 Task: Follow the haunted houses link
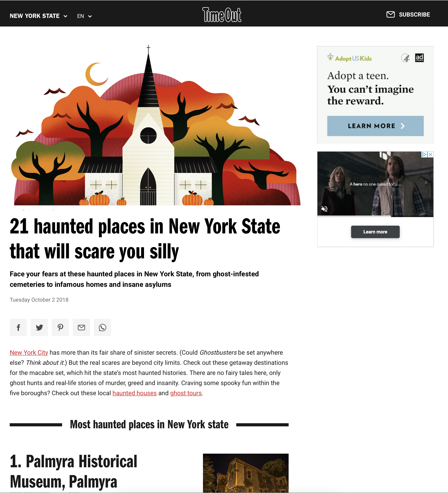tap(134, 393)
